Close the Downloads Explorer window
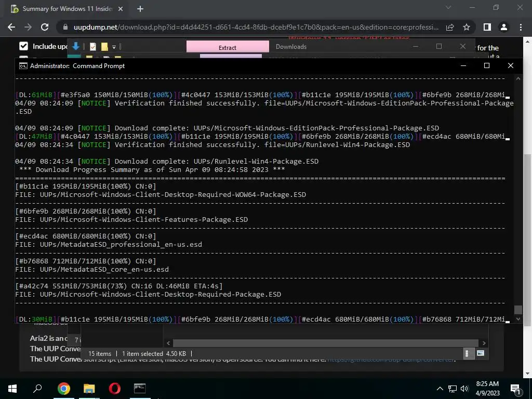Viewport: 532px width, 399px height. pos(463,46)
